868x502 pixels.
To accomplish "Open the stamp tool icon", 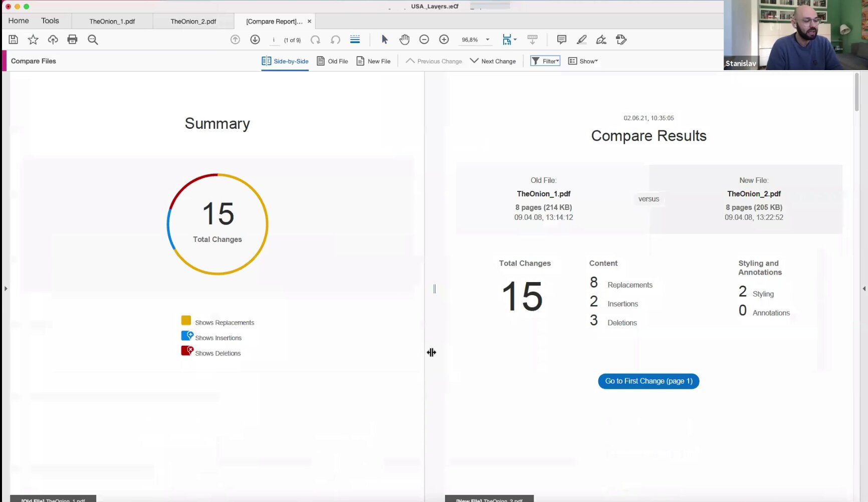I will tap(621, 40).
